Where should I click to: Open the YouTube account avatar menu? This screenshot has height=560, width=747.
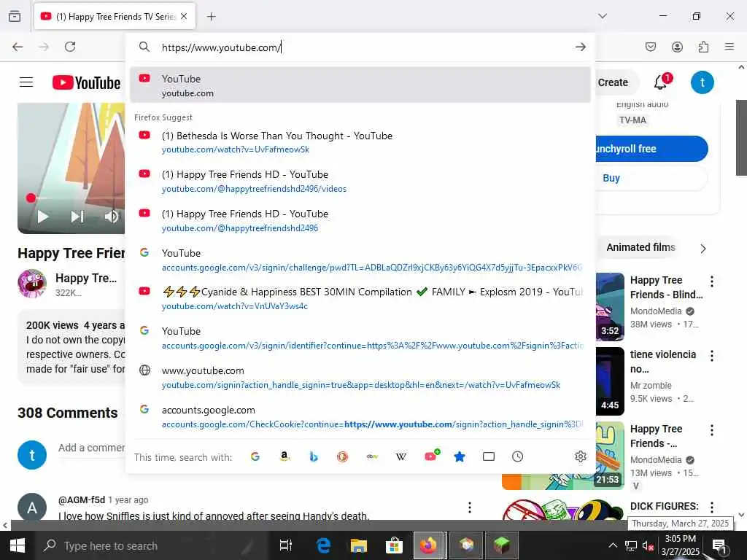pos(703,82)
